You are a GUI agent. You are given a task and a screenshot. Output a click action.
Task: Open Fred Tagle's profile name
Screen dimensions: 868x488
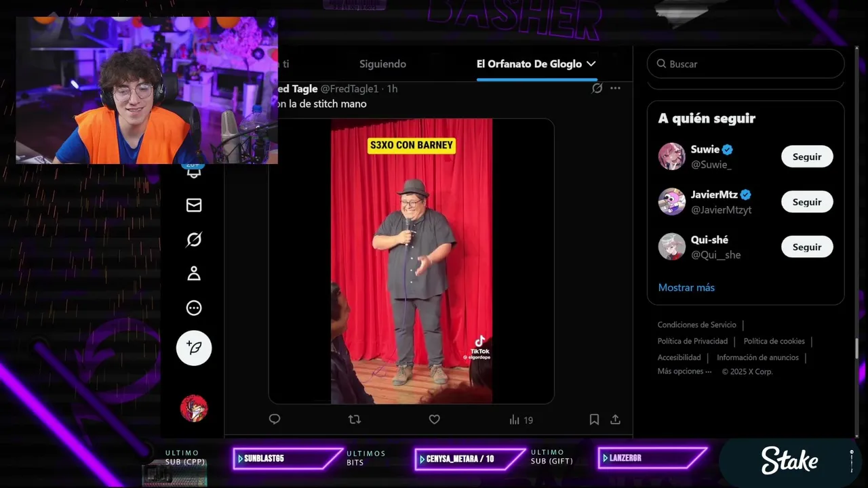tap(297, 89)
